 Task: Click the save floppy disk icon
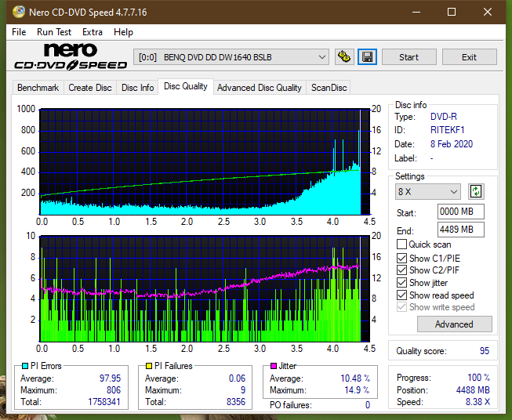[368, 57]
